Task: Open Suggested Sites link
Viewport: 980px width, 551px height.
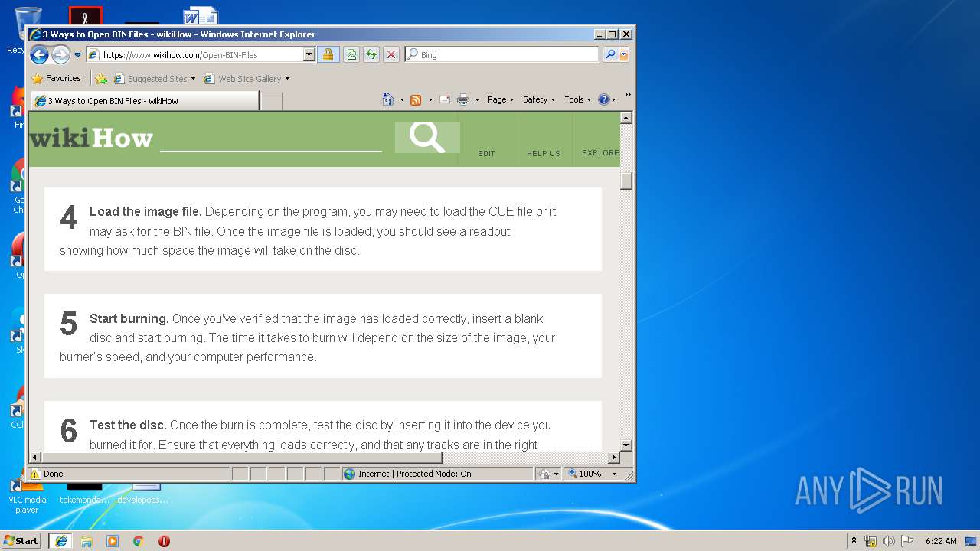Action: 150,78
